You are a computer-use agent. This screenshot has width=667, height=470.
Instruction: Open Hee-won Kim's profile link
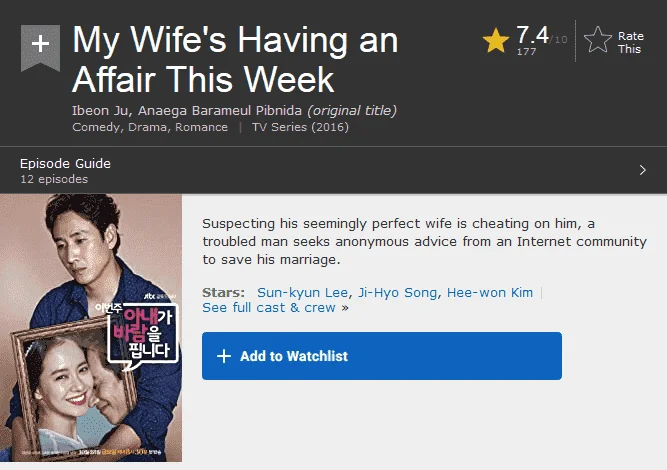[x=490, y=293]
